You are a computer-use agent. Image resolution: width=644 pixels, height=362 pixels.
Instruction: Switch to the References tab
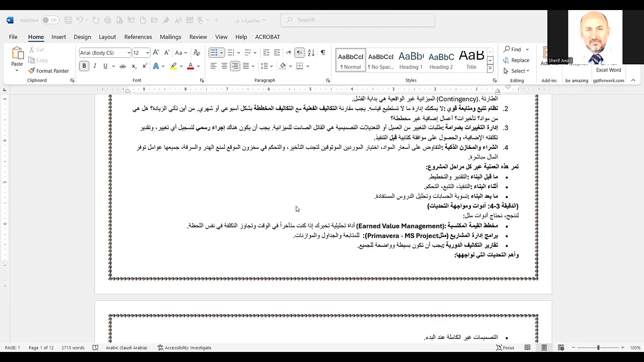(138, 37)
